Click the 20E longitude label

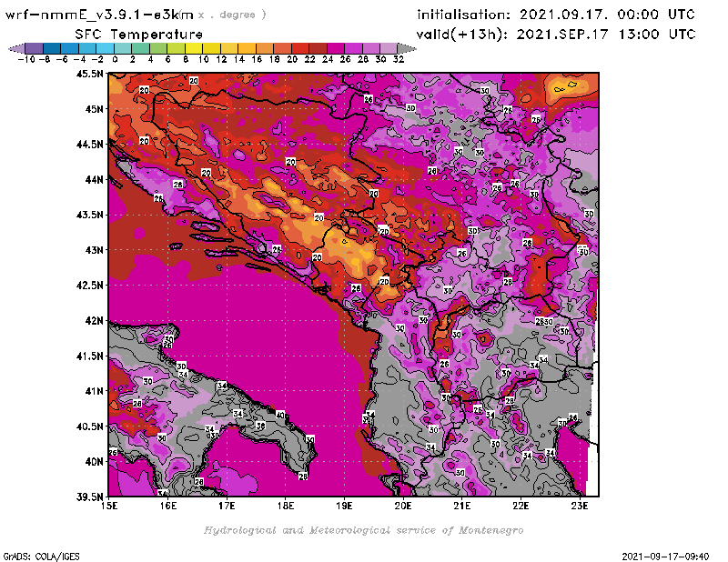click(x=403, y=506)
